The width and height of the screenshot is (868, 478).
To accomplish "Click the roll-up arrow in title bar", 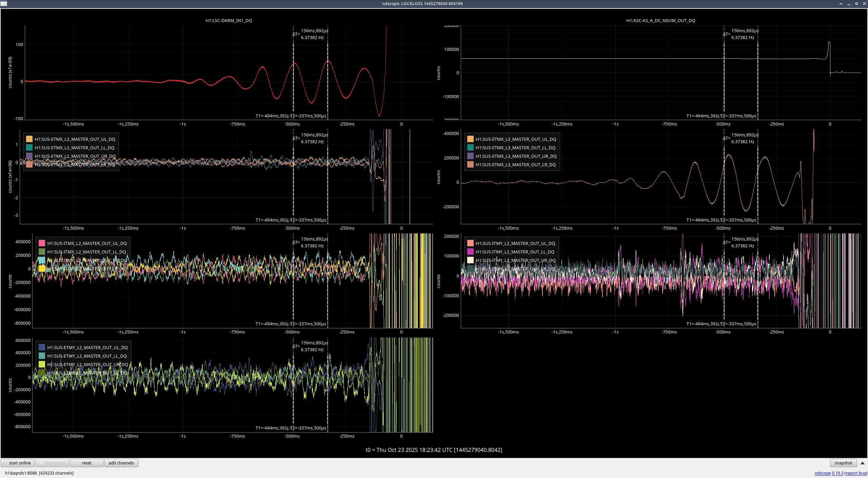I will pyautogui.click(x=841, y=4).
